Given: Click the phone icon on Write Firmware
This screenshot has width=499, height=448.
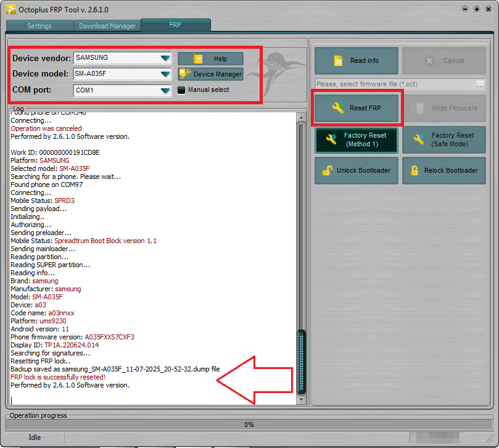Looking at the screenshot, I should coord(417,108).
